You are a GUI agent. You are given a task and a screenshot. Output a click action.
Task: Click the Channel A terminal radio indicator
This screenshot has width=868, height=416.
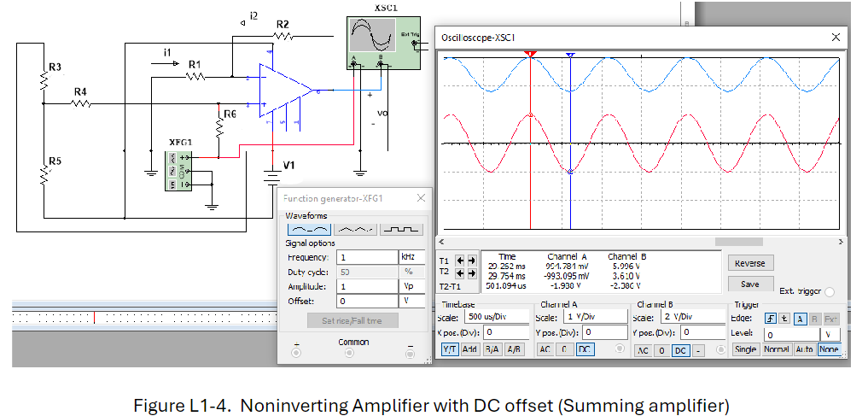pyautogui.click(x=620, y=349)
